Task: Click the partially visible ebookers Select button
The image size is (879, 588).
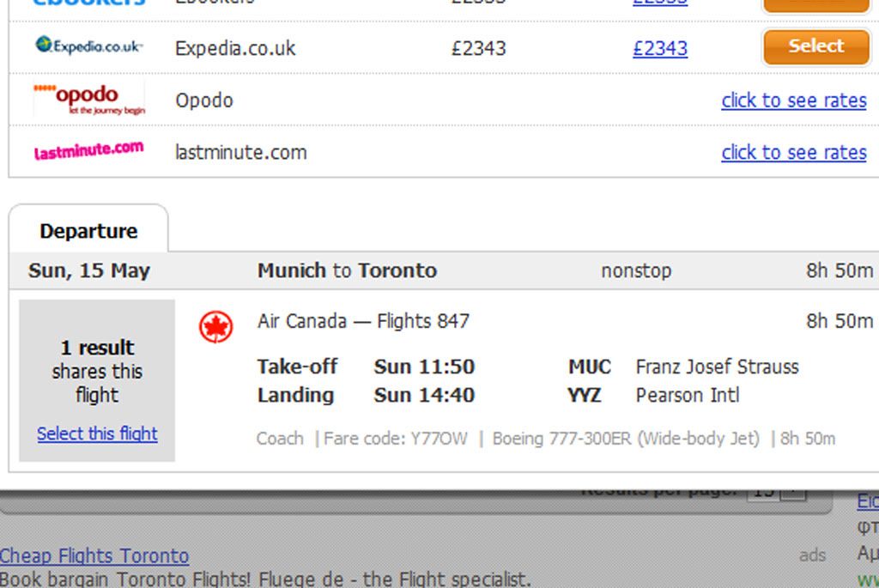Action: pyautogui.click(x=816, y=6)
